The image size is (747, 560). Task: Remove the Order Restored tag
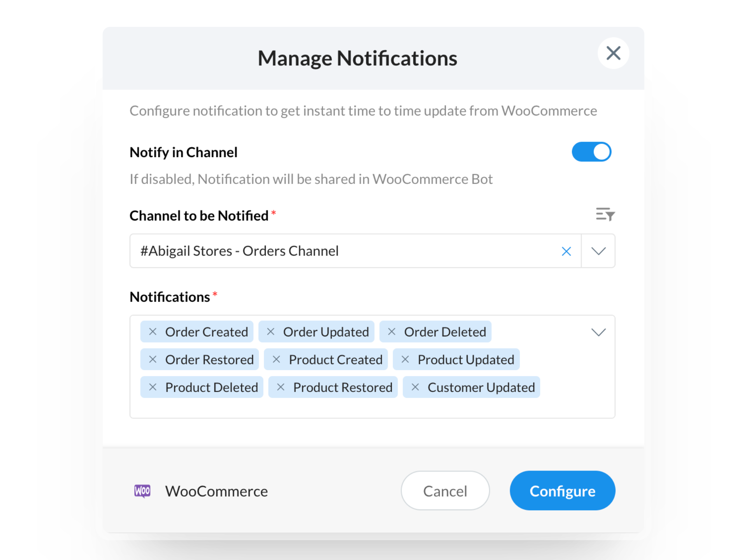[x=153, y=359]
